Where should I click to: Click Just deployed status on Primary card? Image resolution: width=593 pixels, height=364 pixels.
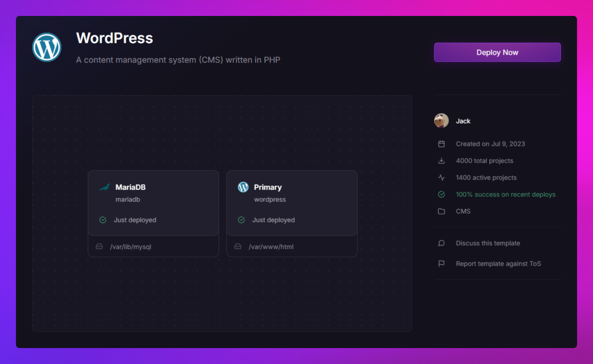coord(273,220)
